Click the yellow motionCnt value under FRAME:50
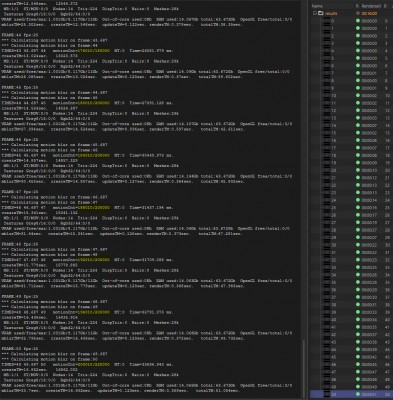Viewport: 393px width, 400px height. (x=93, y=364)
